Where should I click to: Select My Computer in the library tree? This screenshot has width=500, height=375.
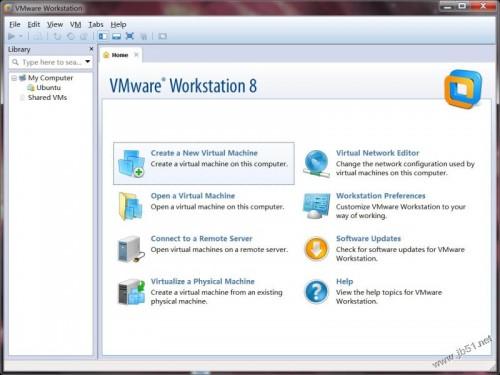coord(50,78)
